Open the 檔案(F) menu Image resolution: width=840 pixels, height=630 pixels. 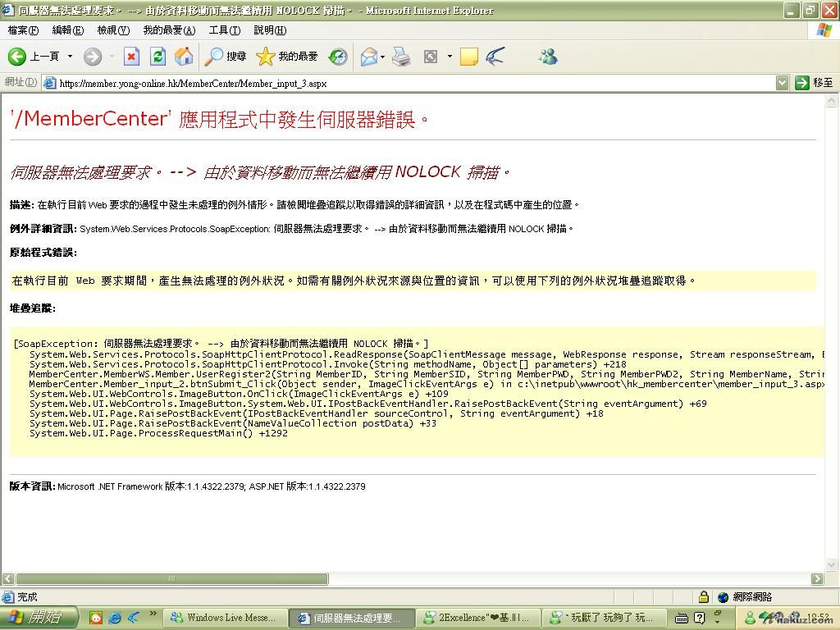[x=23, y=30]
